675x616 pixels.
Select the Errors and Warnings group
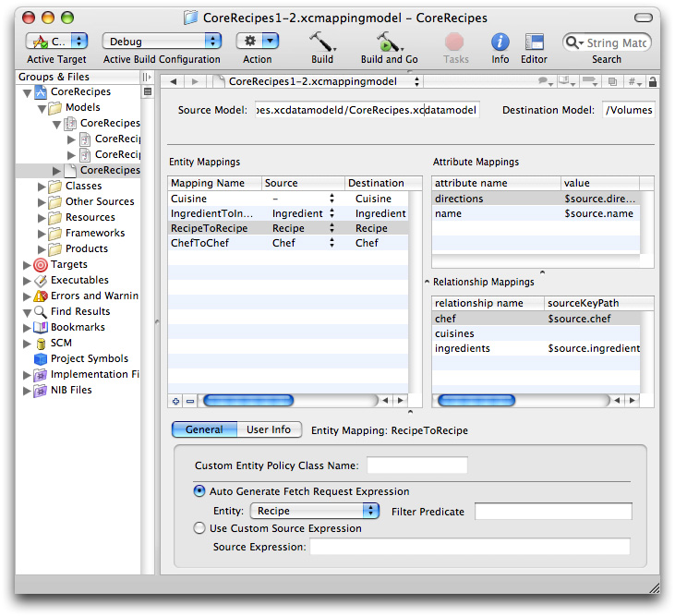(94, 296)
